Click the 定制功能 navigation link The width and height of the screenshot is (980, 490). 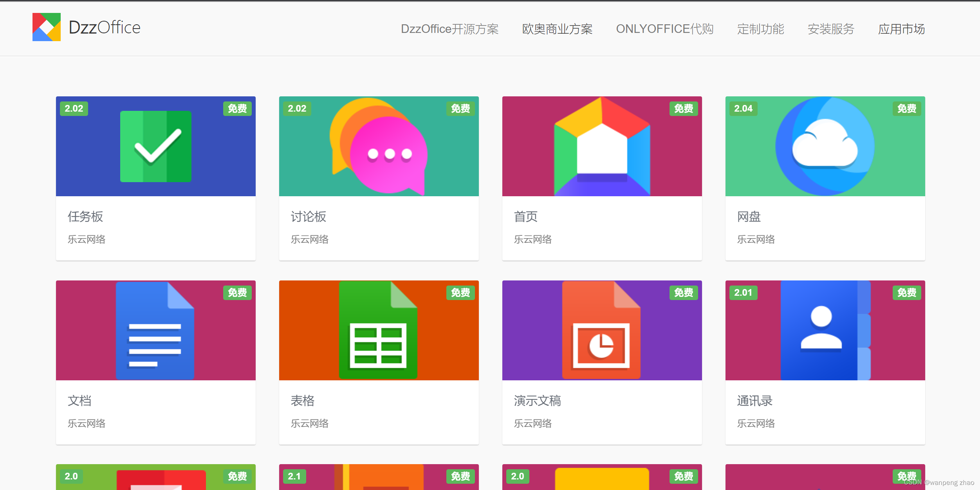760,29
